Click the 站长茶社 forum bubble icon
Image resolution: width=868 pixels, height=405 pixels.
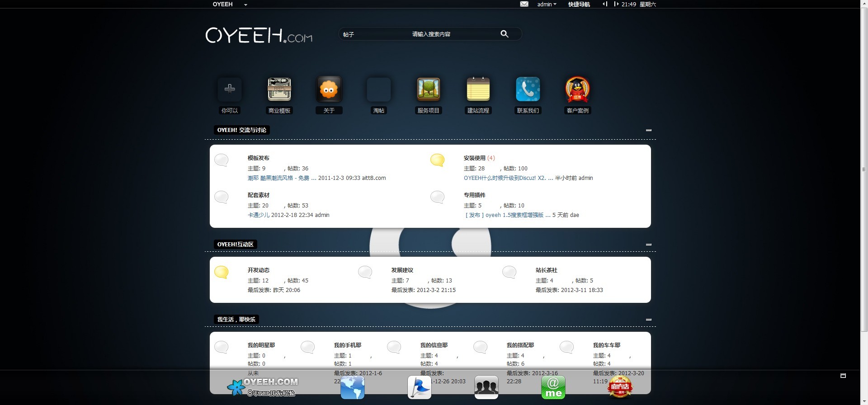[x=509, y=272]
